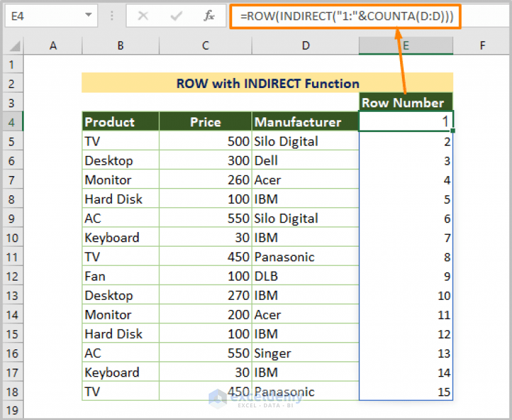
Task: Click the formula bar three-dot resize handle
Action: click(x=112, y=15)
